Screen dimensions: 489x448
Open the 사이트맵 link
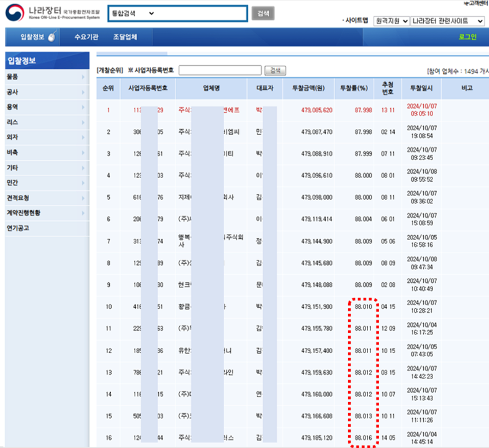[356, 20]
